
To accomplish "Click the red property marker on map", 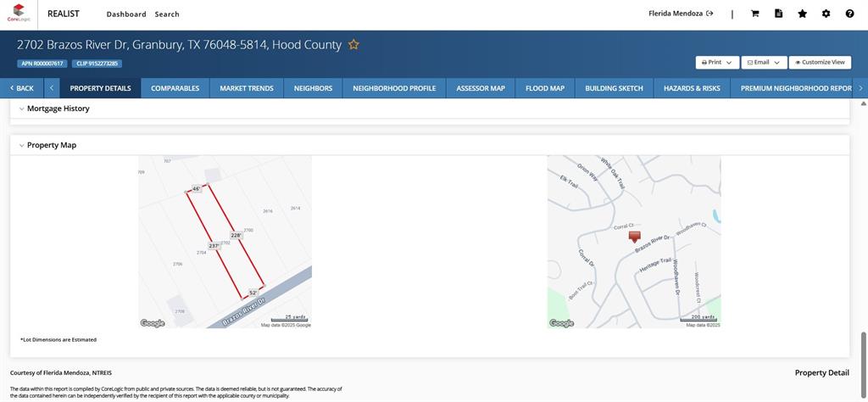I will click(x=634, y=237).
